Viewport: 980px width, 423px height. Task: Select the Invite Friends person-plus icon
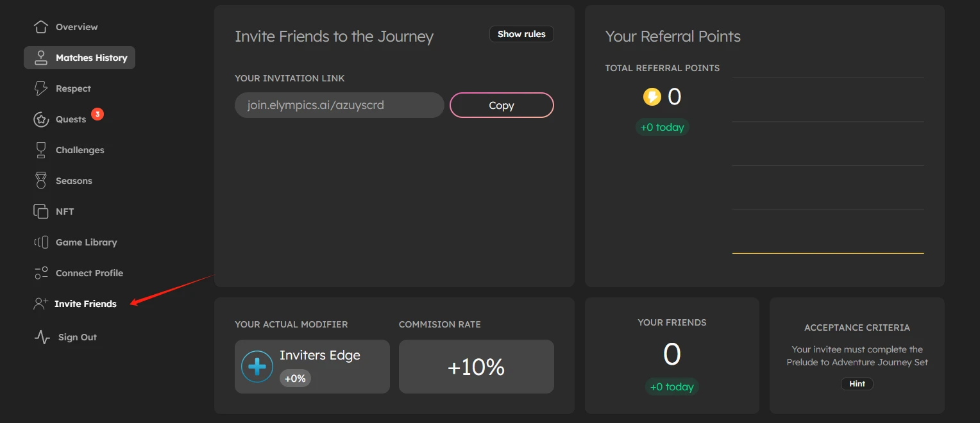point(40,303)
